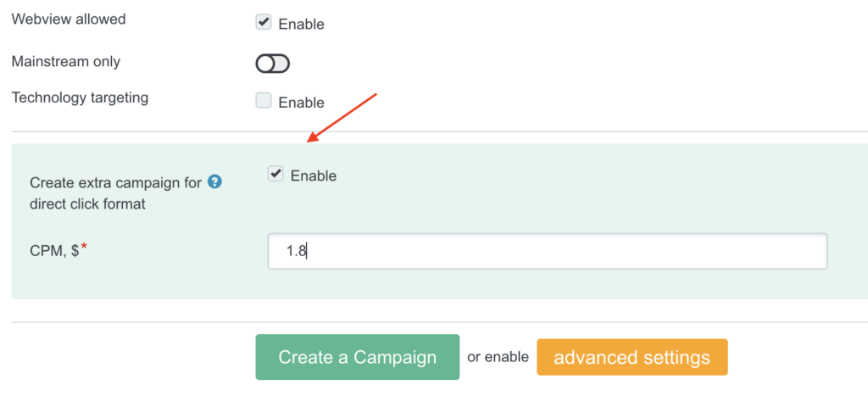This screenshot has width=868, height=396.
Task: Click the Webview allowed label text
Action: [69, 19]
